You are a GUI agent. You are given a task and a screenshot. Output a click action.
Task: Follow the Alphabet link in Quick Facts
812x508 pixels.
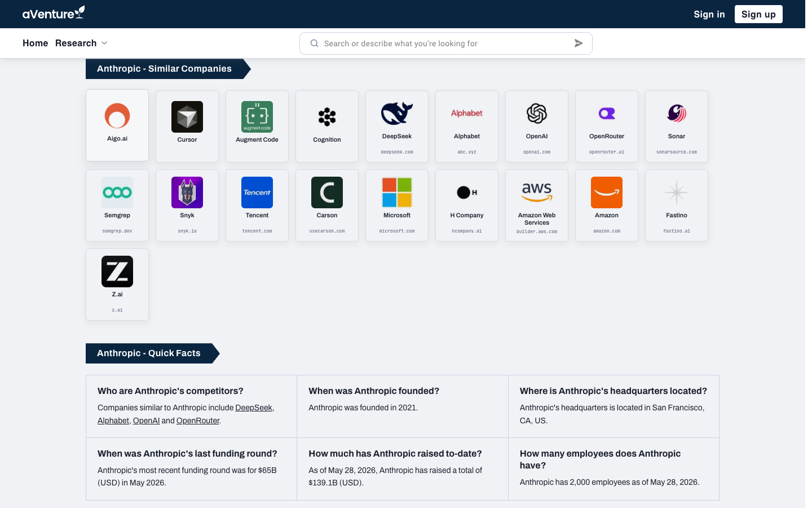coord(113,421)
